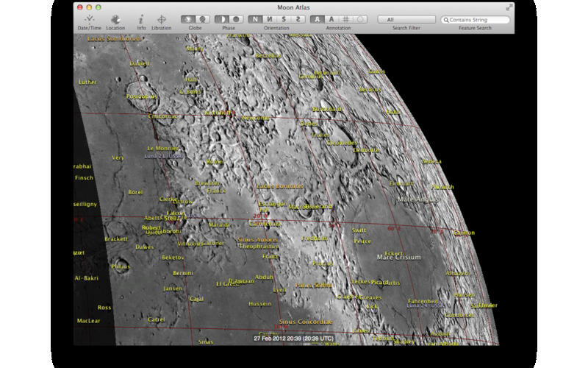The width and height of the screenshot is (588, 368).
Task: Select the Swift crater label
Action: [x=359, y=230]
